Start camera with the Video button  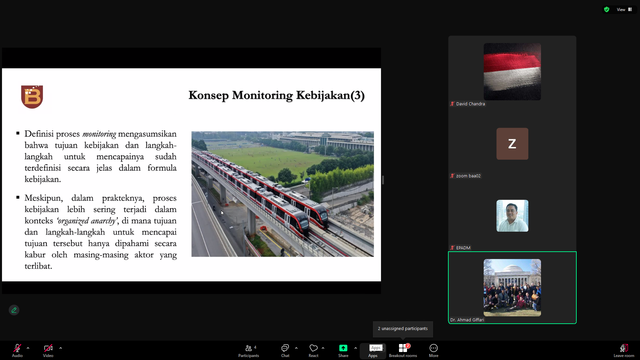point(48,350)
